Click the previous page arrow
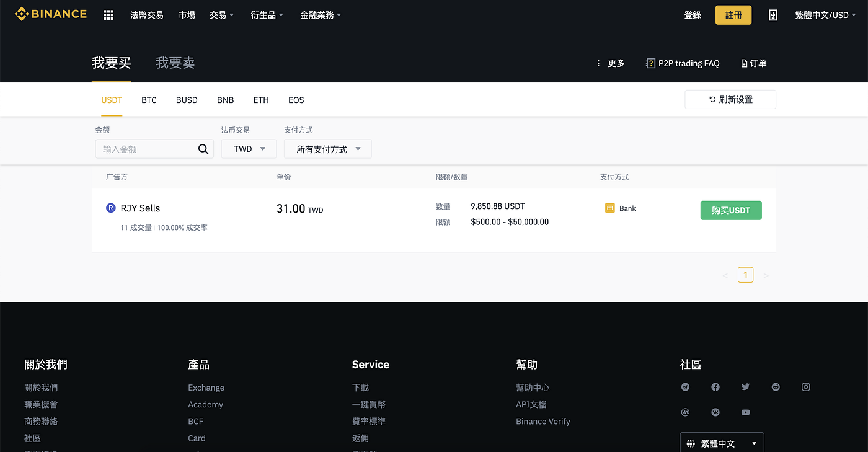Viewport: 868px width, 452px height. coord(725,275)
